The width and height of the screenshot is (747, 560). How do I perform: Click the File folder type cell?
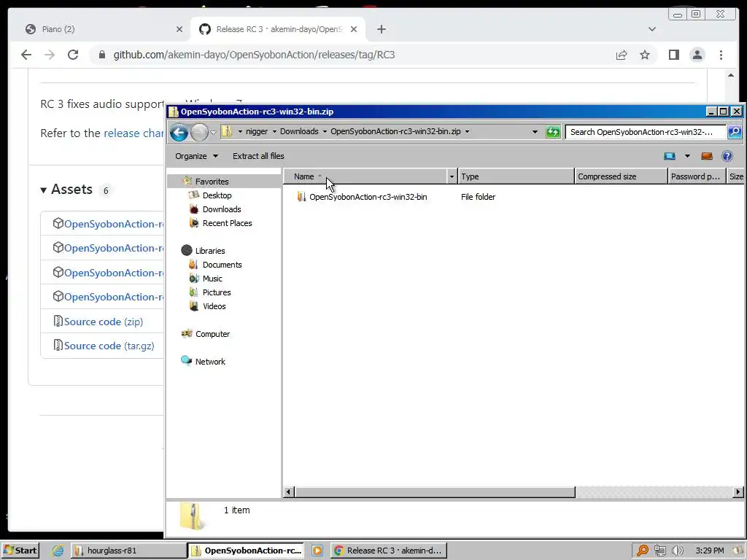tap(478, 197)
